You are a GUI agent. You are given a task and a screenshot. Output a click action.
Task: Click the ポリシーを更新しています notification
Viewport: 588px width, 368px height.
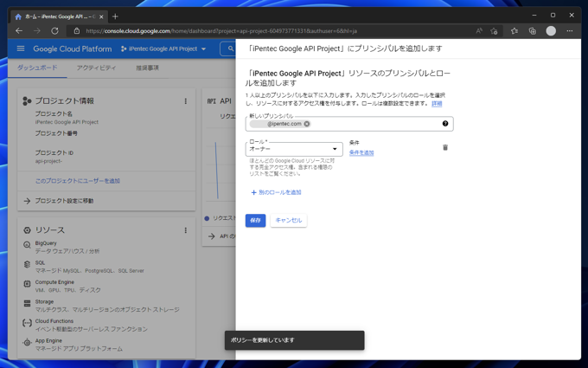coord(294,340)
